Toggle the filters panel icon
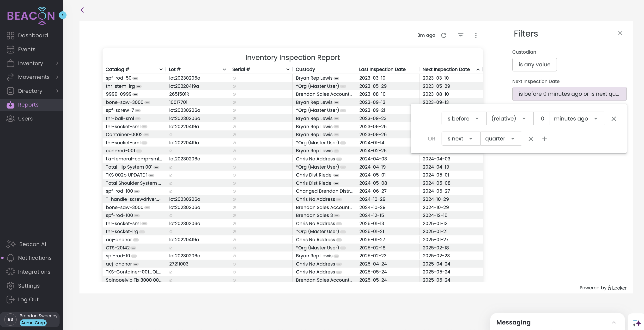Viewport: 644px width, 330px height. tap(460, 35)
